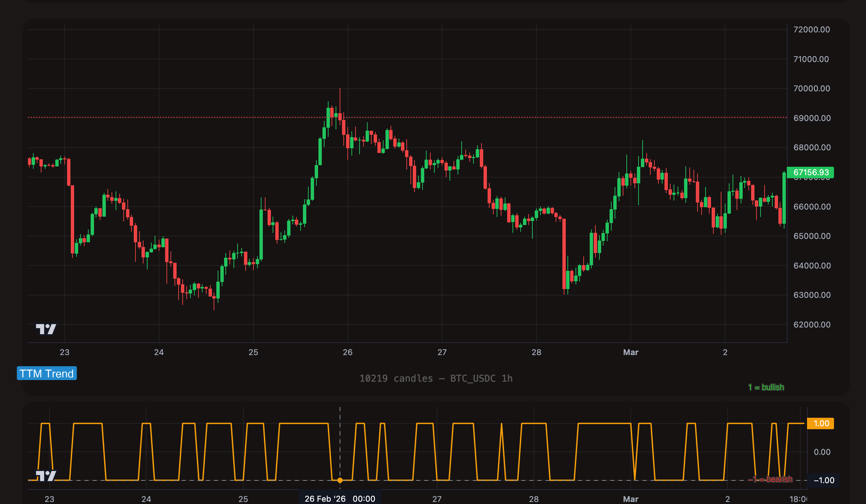Click the "10219 candles — BTC_USDC 1h" status text
Screen dimensions: 866x504
[x=436, y=378]
